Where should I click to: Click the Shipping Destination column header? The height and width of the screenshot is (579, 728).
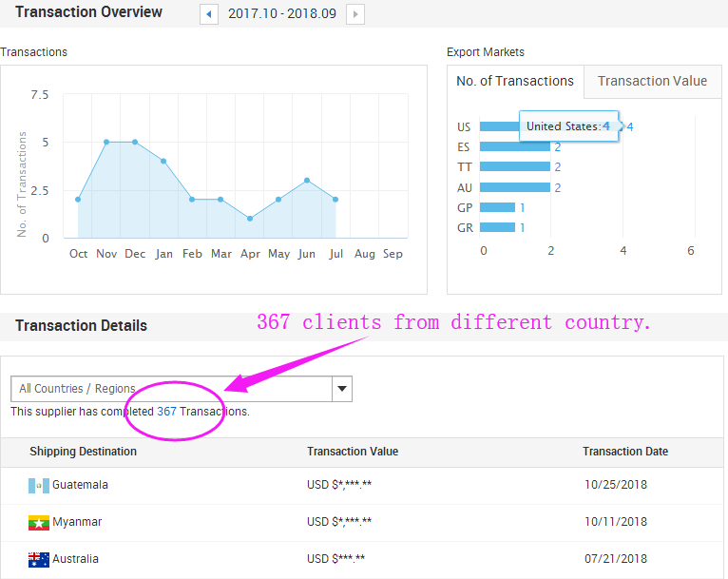click(83, 452)
